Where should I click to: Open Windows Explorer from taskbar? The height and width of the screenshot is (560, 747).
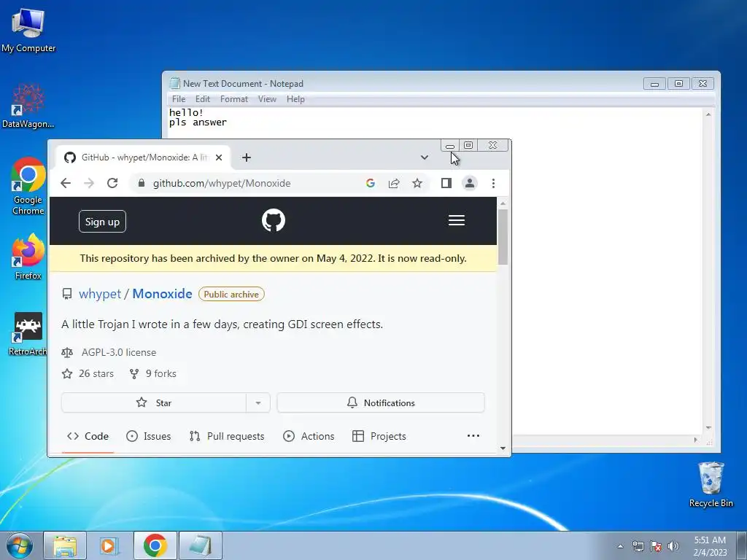pyautogui.click(x=65, y=545)
